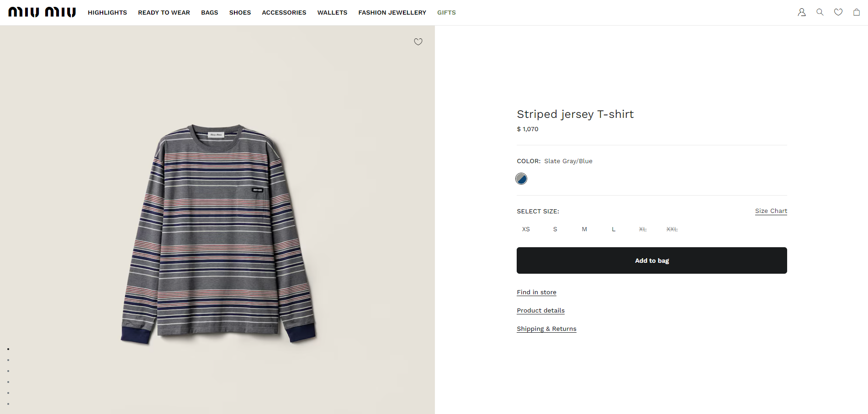This screenshot has width=868, height=414.
Task: Click Find in store link
Action: 536,292
